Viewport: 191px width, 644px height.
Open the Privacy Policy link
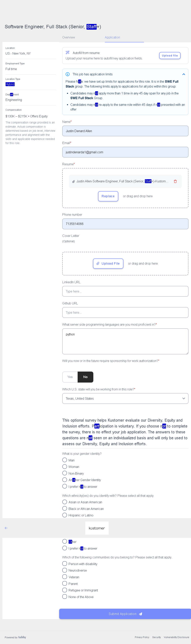pos(142,637)
